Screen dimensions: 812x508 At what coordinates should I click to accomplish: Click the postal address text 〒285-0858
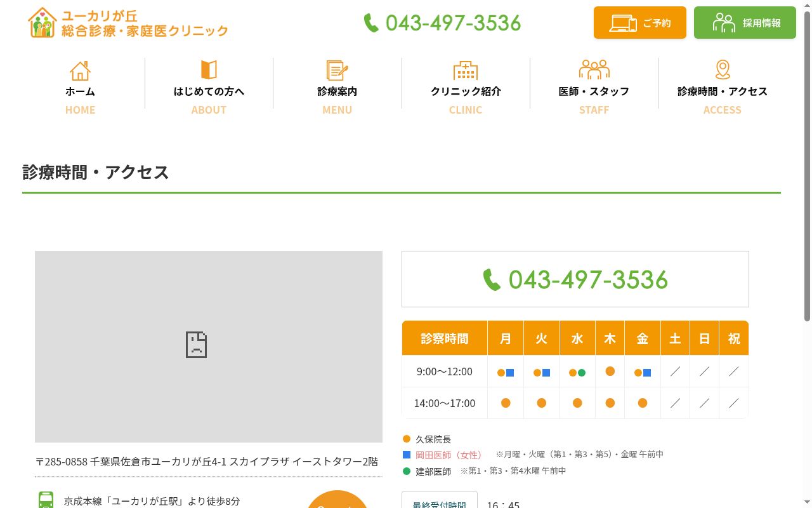pos(207,462)
